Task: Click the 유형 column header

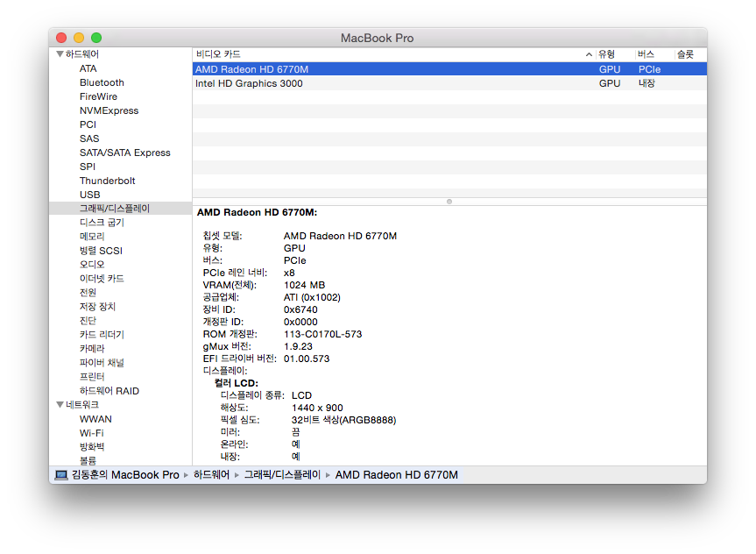Action: point(607,54)
